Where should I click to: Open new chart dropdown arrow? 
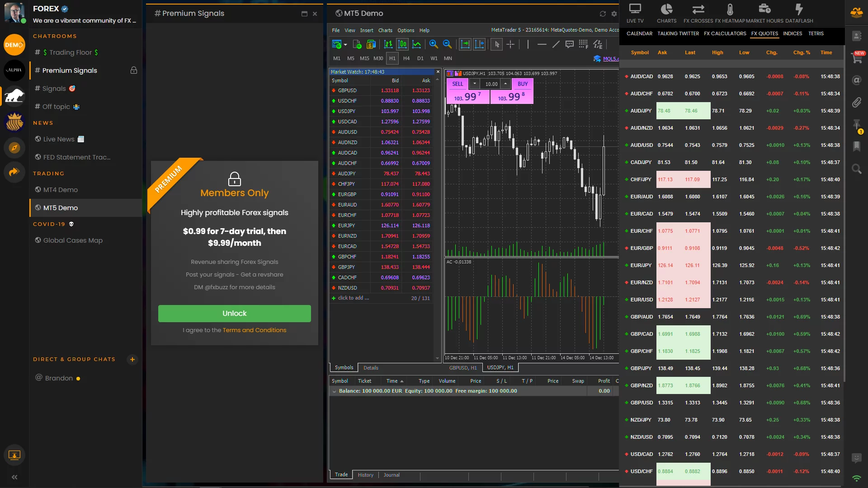click(x=345, y=45)
